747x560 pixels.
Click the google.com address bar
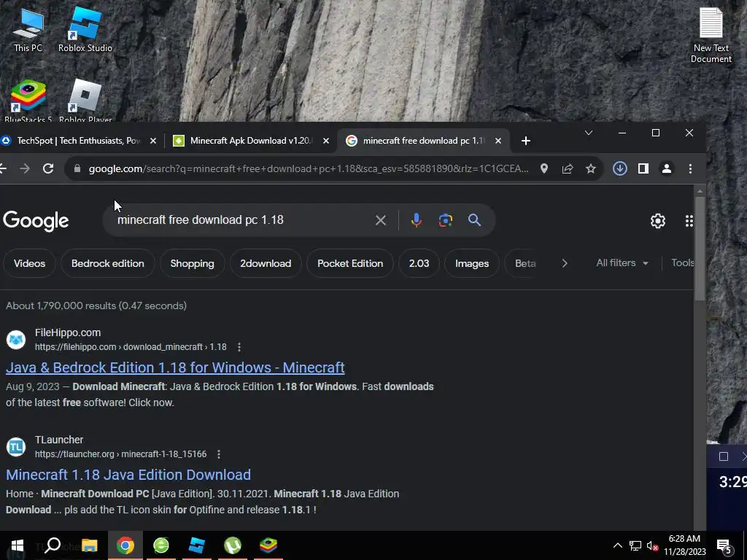pos(309,168)
